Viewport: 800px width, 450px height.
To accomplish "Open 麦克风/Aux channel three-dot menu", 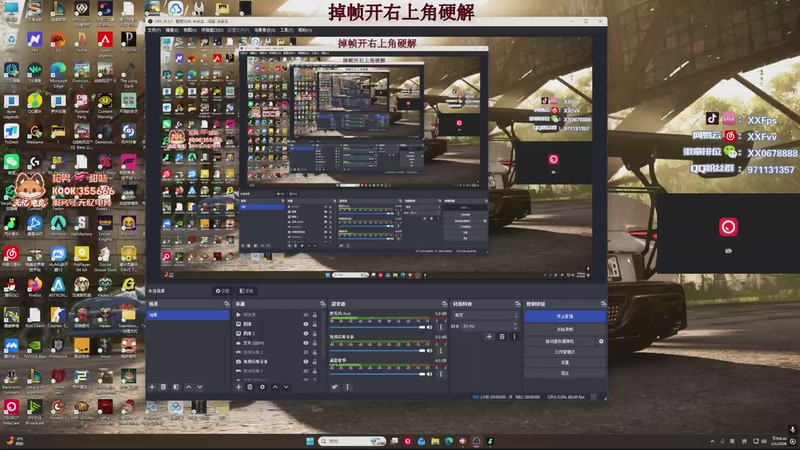I will point(441,327).
